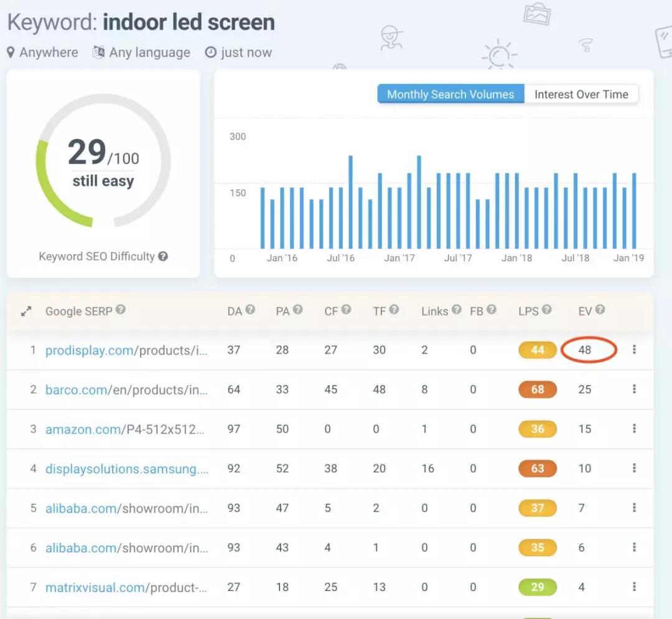Sort by the EV column header

pyautogui.click(x=585, y=312)
